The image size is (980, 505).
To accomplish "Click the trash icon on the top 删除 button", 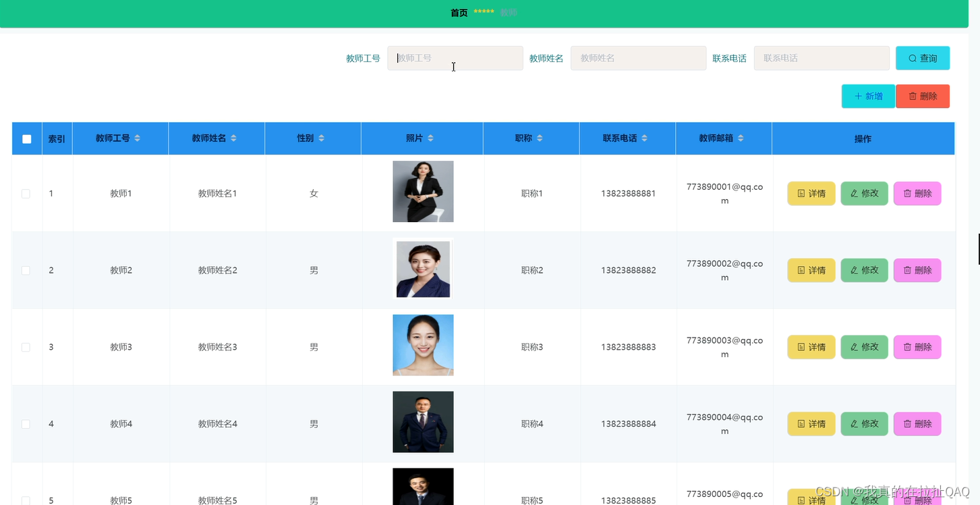I will pyautogui.click(x=911, y=96).
